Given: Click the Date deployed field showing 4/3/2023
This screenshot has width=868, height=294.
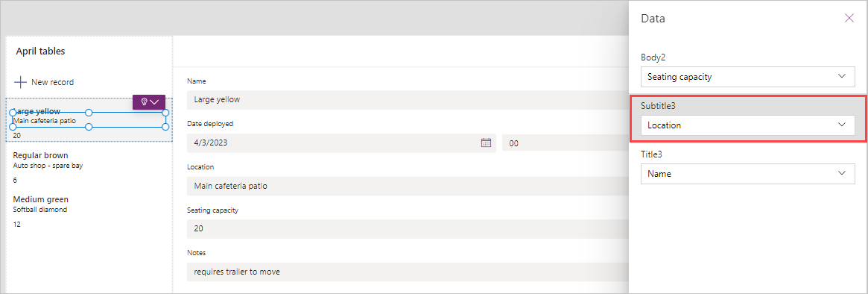Looking at the screenshot, I should pos(341,143).
